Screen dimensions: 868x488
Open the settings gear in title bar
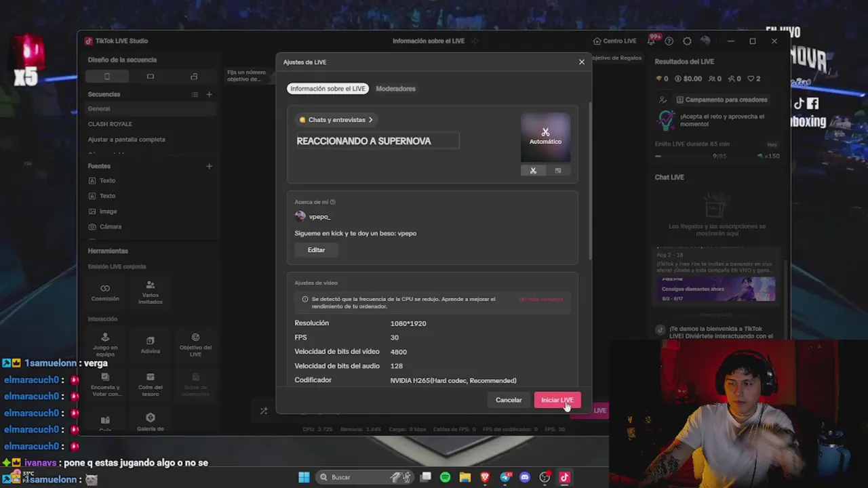click(x=687, y=41)
